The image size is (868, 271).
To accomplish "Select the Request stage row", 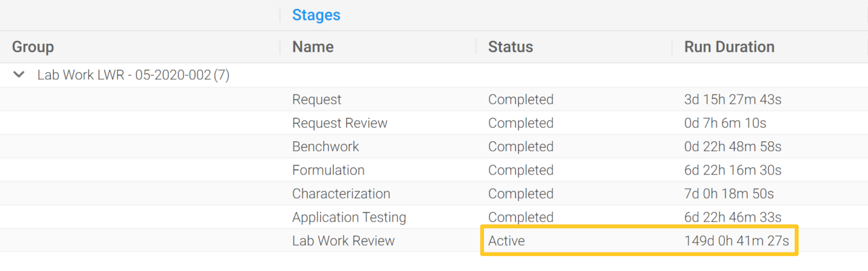I will pos(434,99).
